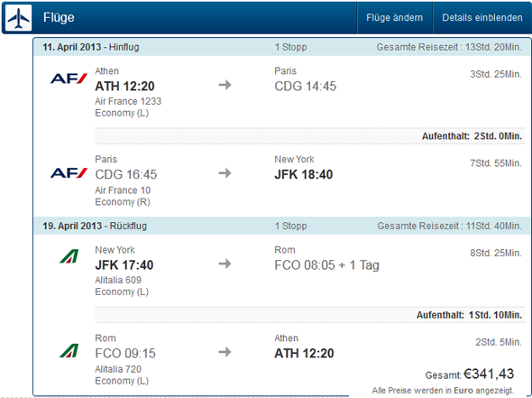
Task: Click the Aufenthalt 2Std. 0Min. layover bar
Action: pyautogui.click(x=310, y=136)
